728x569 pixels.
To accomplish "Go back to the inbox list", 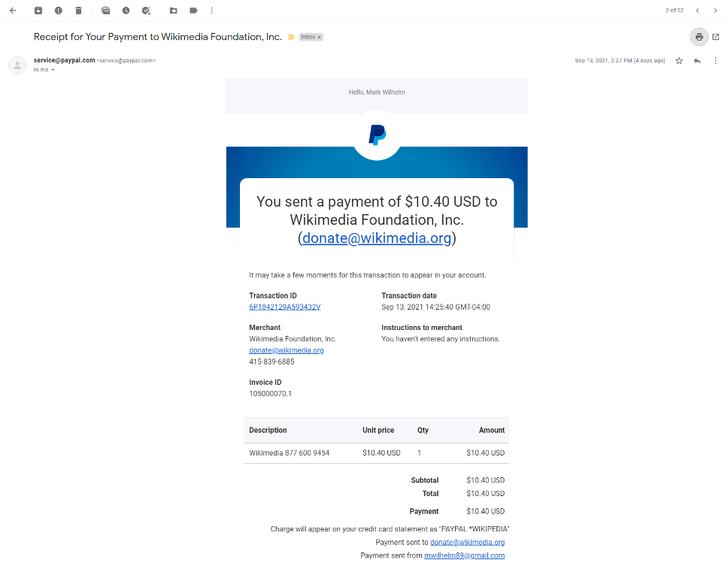I will [x=13, y=11].
